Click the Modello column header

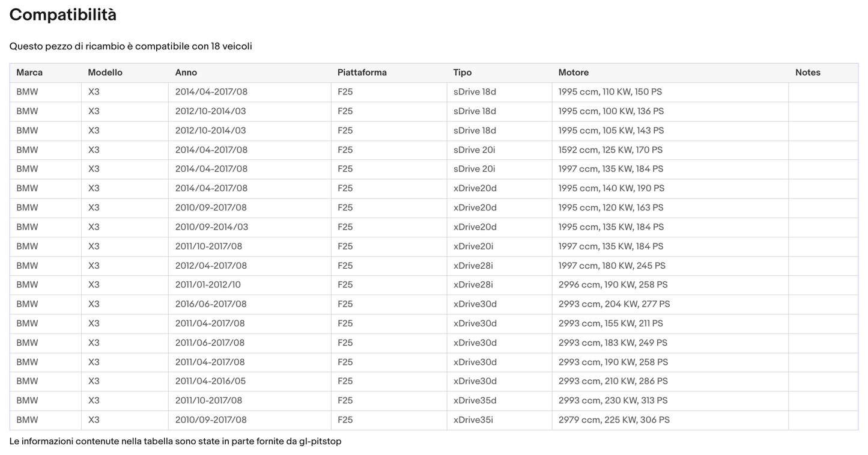coord(105,73)
